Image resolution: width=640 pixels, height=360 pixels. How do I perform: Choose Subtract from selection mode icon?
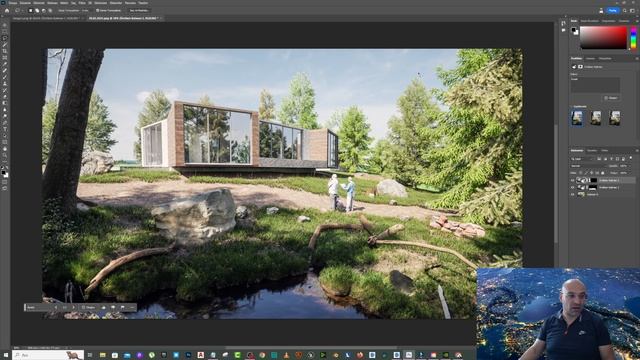(44, 11)
